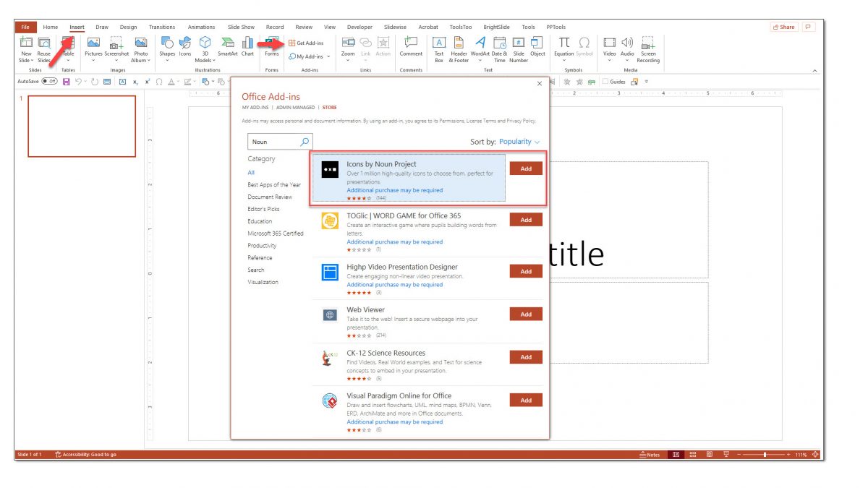The image size is (868, 488).
Task: Enable the Guides checkbox
Action: pos(605,82)
